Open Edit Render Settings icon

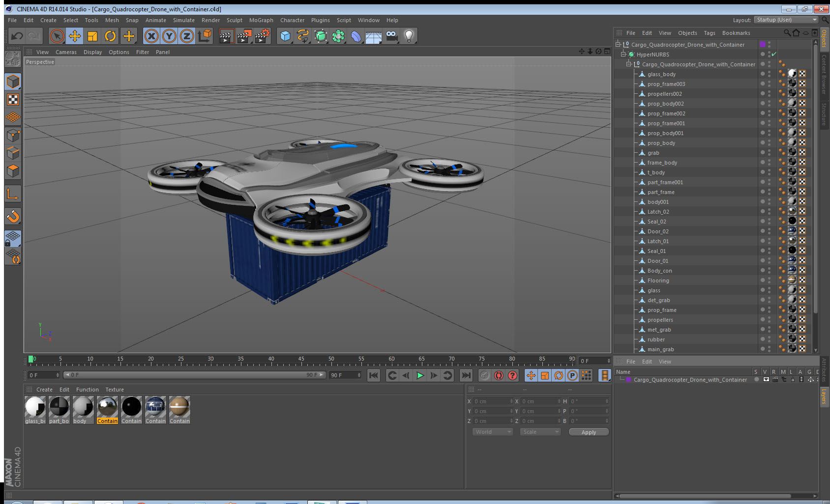point(263,36)
